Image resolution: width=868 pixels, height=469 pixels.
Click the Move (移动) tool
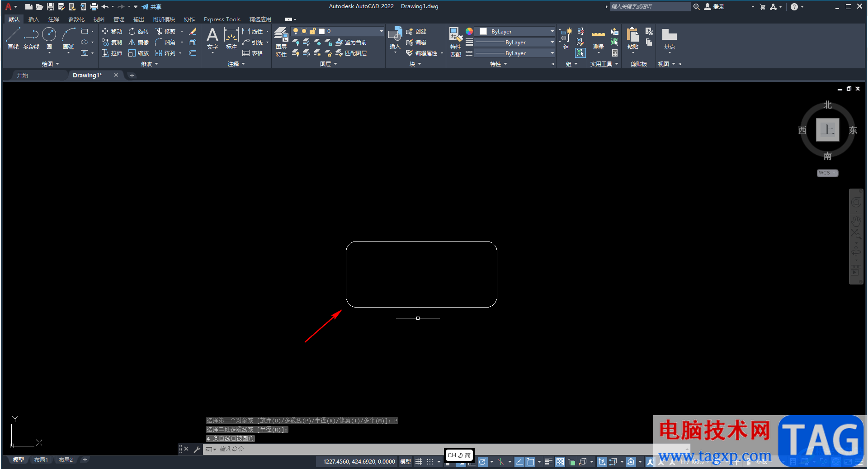tap(112, 31)
